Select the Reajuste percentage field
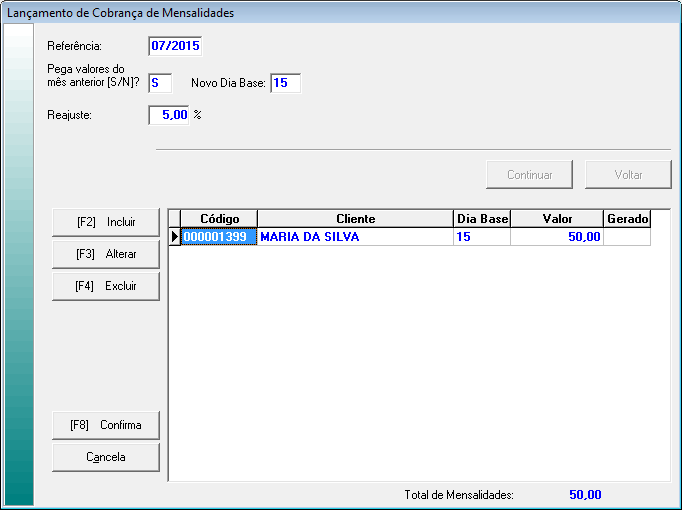The height and width of the screenshot is (510, 682). (169, 115)
